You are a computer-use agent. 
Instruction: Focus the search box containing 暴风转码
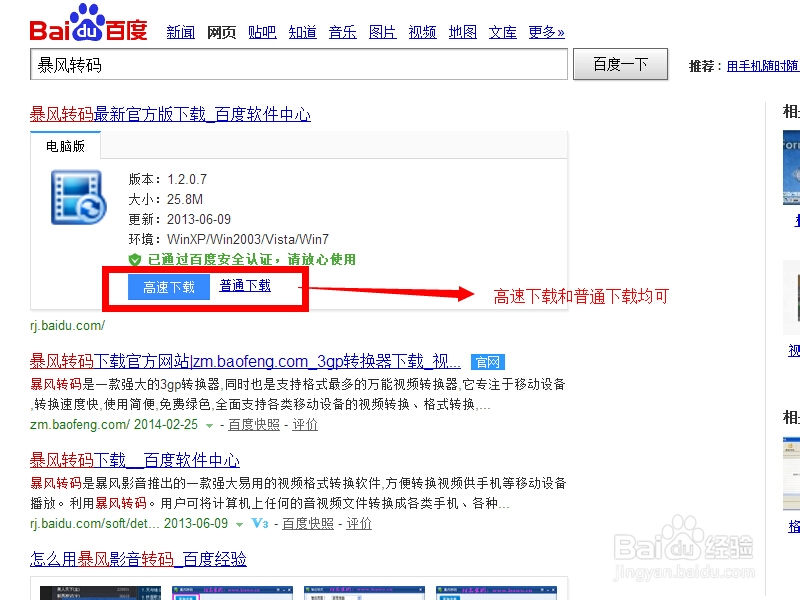(299, 64)
